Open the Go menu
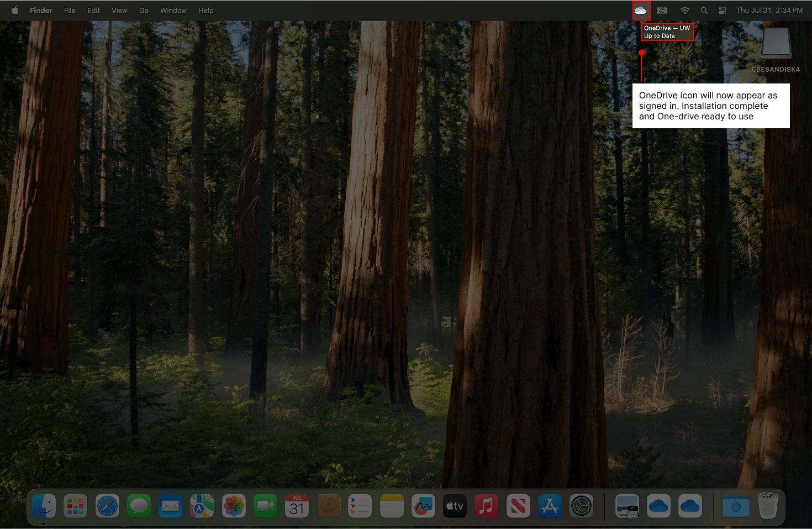 pos(144,11)
